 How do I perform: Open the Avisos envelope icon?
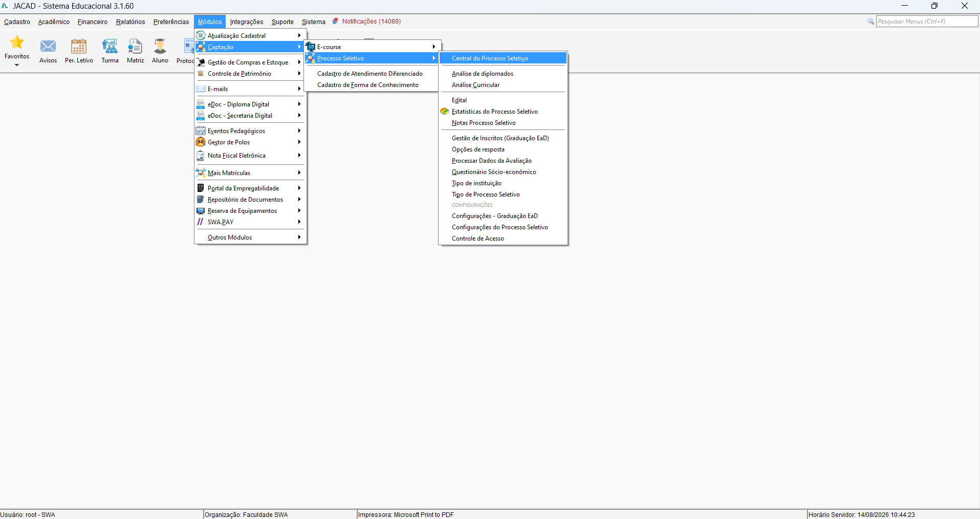click(48, 46)
